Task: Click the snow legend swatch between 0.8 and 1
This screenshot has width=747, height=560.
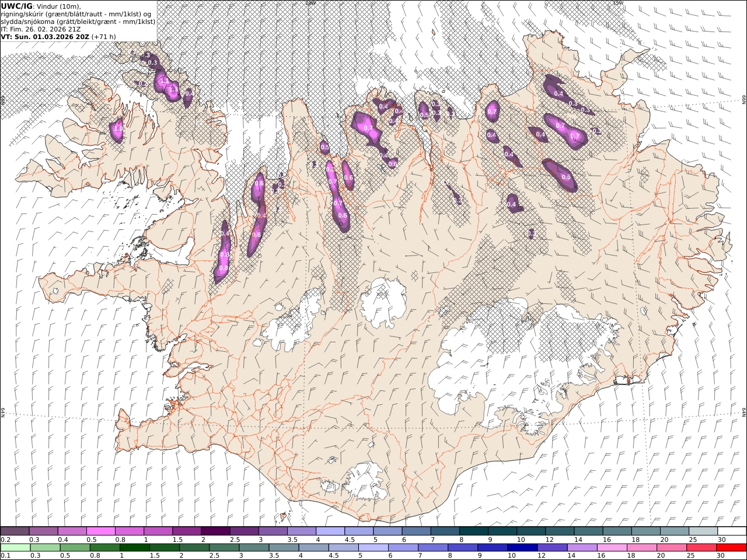Action: (130, 531)
